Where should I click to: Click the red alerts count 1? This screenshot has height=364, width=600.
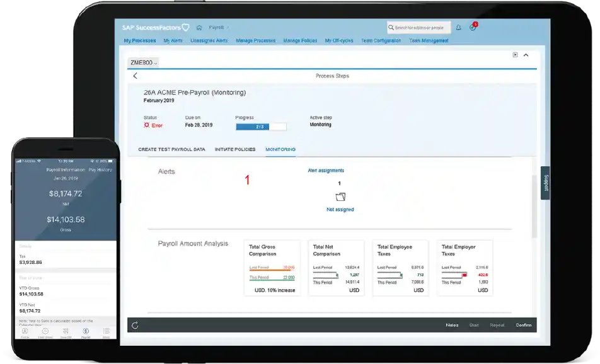coord(247,179)
